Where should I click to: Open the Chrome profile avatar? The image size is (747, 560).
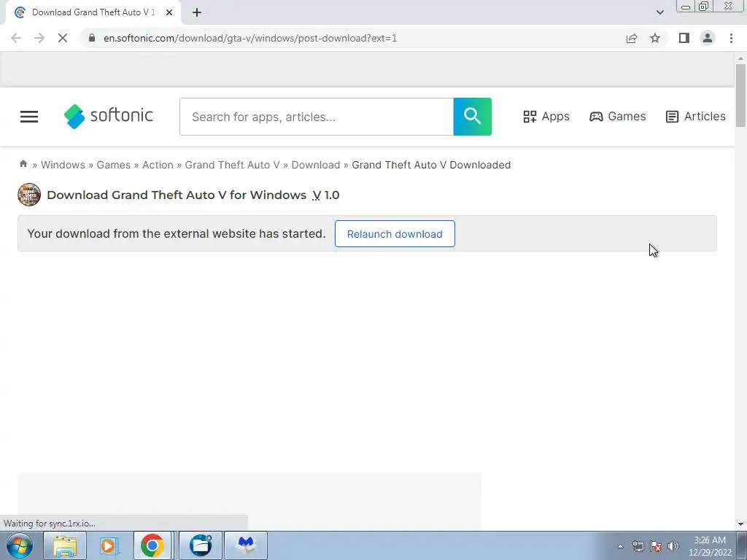[x=708, y=38]
